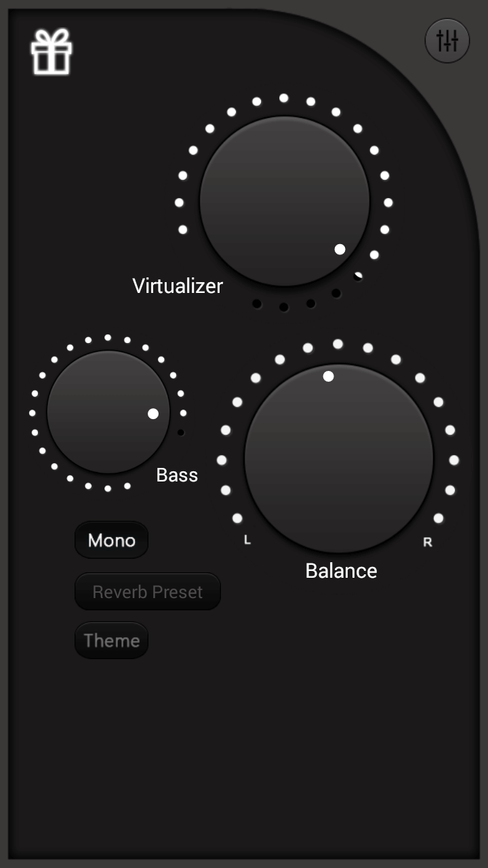Click the R marker of Balance

(428, 542)
